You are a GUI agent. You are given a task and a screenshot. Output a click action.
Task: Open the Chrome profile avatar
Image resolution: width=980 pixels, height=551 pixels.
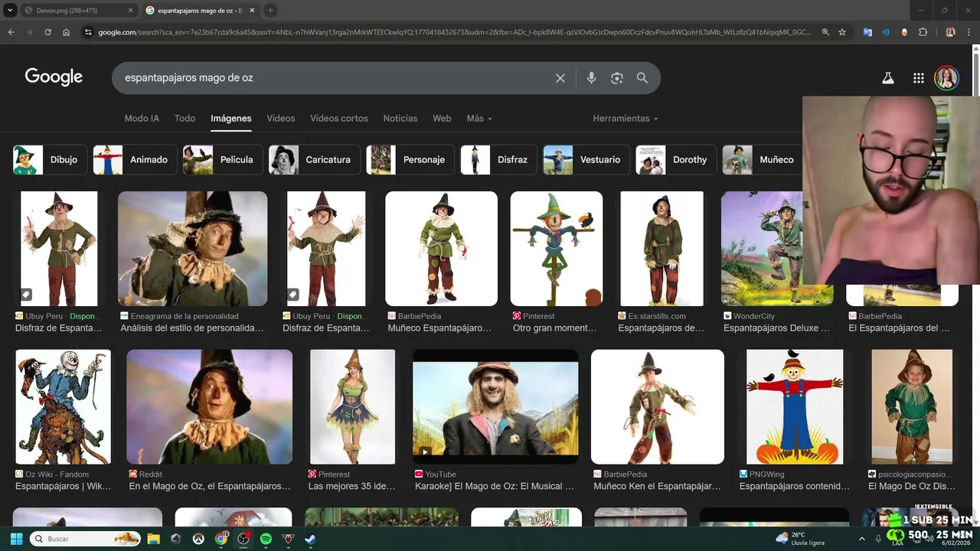coord(951,32)
